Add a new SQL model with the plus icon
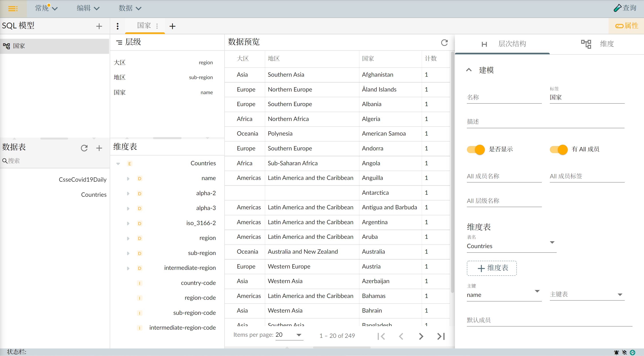 click(x=99, y=26)
